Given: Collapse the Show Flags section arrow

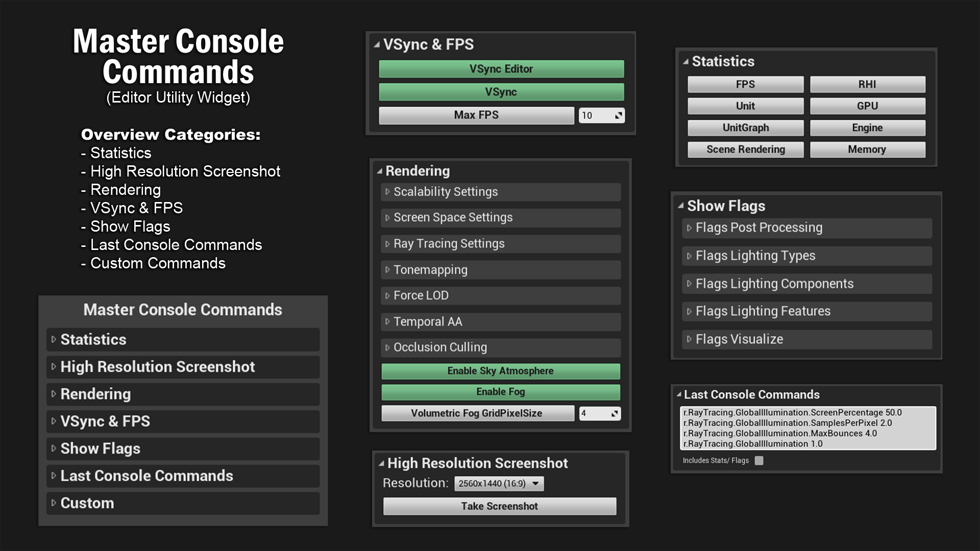Looking at the screenshot, I should (680, 206).
